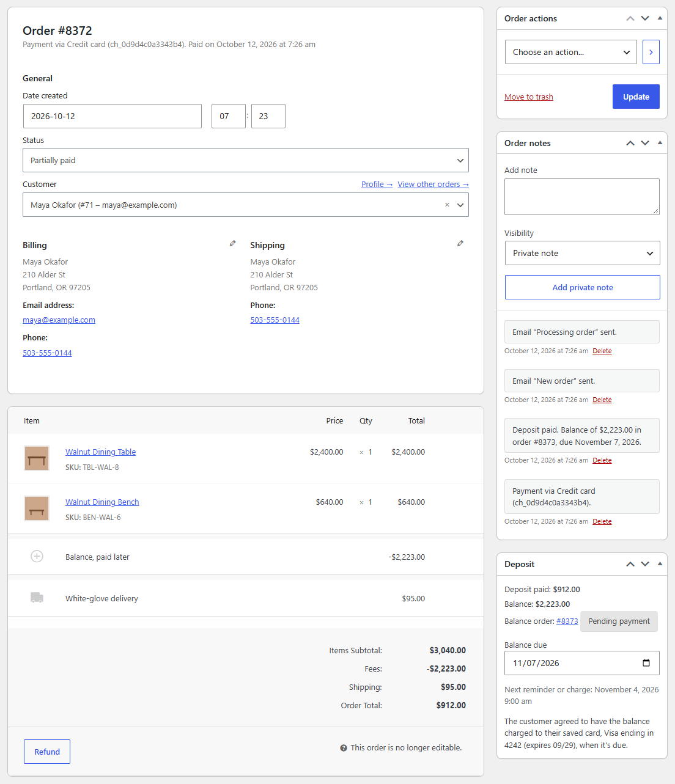This screenshot has height=784, width=675.
Task: Click the Pending payment status badge
Action: [619, 621]
